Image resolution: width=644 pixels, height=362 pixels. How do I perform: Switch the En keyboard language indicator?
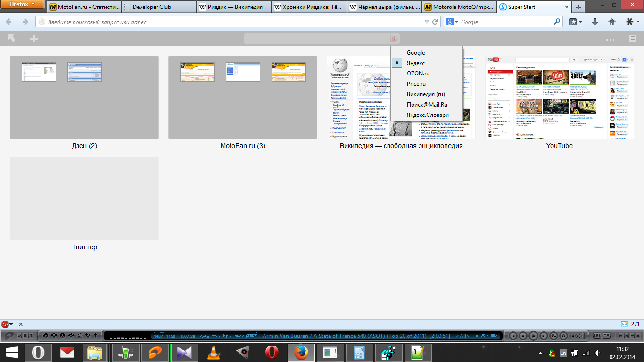click(563, 353)
